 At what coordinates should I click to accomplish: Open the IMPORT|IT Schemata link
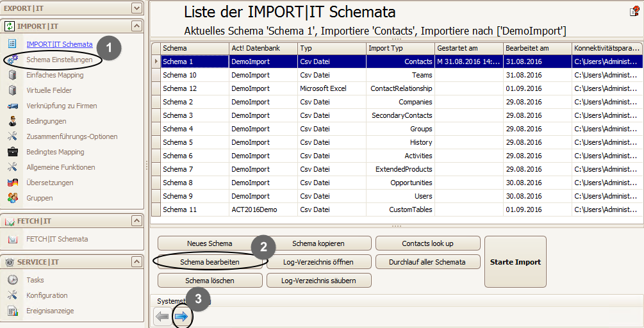(x=60, y=44)
